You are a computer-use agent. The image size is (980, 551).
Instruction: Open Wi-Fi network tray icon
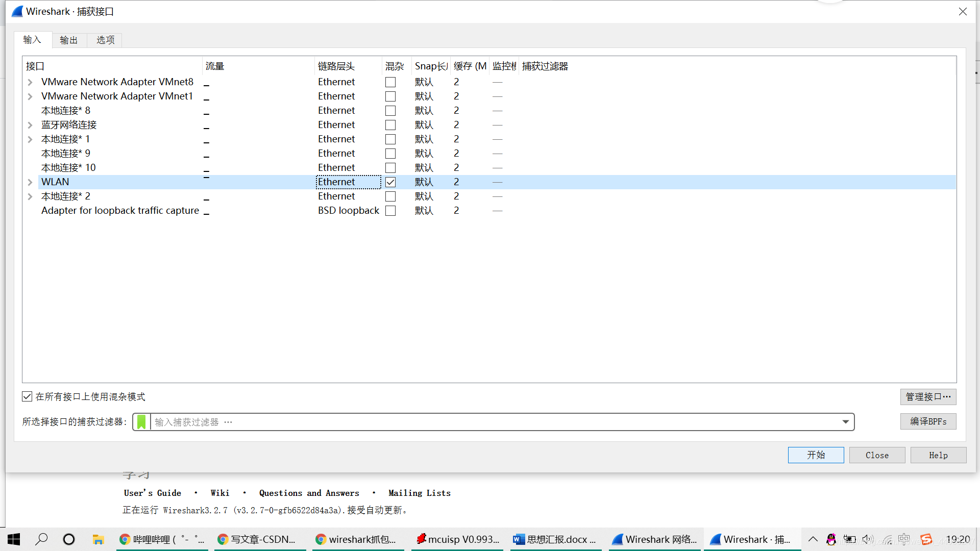[x=887, y=539]
